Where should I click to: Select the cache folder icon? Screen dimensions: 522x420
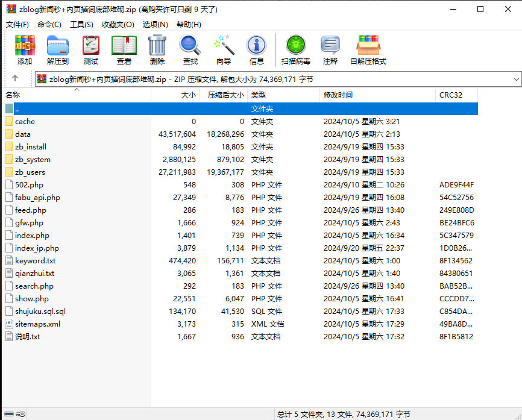click(x=9, y=122)
